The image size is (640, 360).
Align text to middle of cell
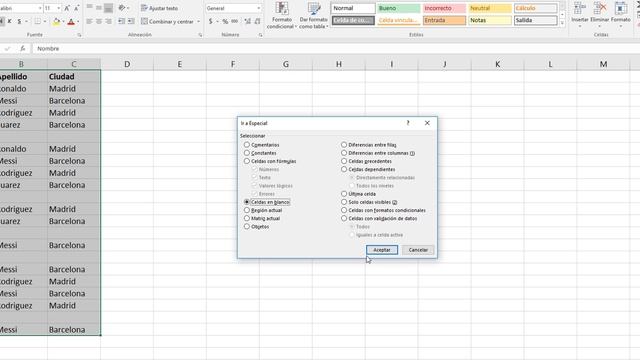(x=99, y=8)
